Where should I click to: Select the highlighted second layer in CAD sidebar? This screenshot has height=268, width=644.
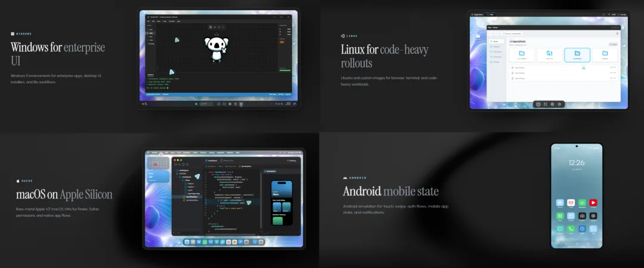tap(151, 33)
